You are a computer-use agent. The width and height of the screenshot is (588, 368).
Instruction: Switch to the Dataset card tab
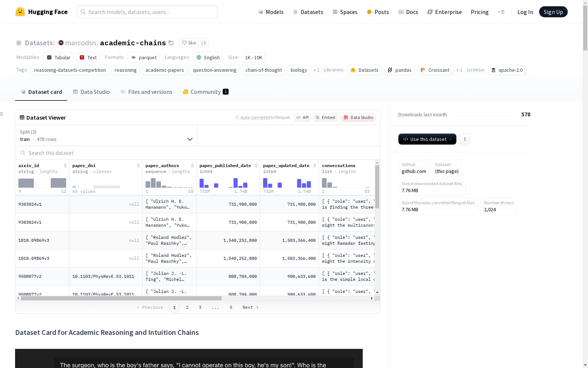point(41,92)
